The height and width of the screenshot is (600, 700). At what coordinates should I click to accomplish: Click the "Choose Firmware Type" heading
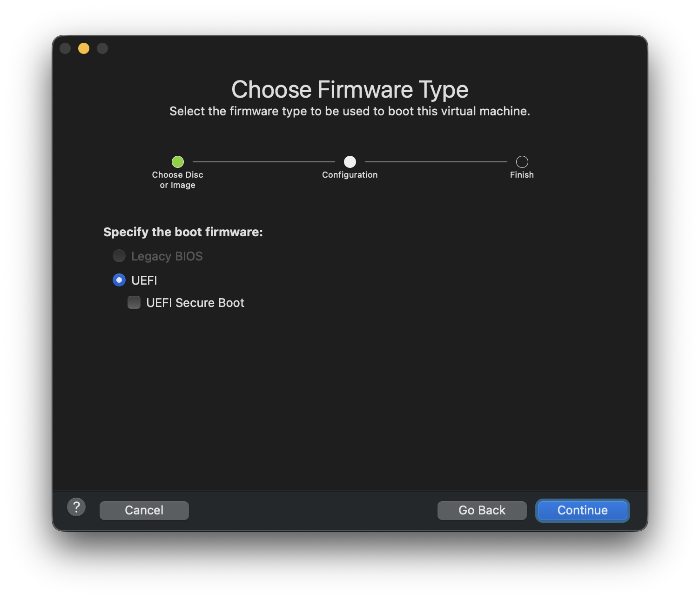[x=350, y=89]
